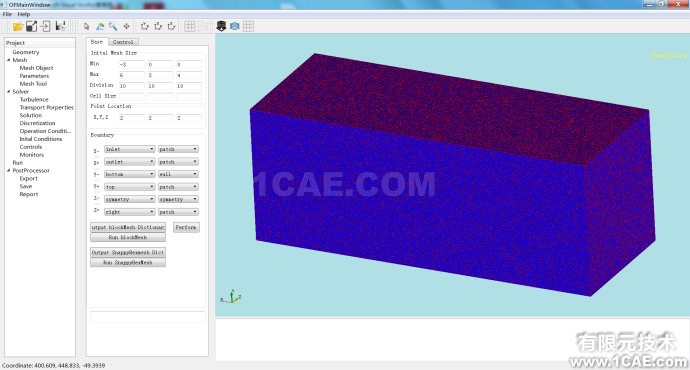Select Transport Porperties tree item
690x370 pixels.
[x=47, y=107]
